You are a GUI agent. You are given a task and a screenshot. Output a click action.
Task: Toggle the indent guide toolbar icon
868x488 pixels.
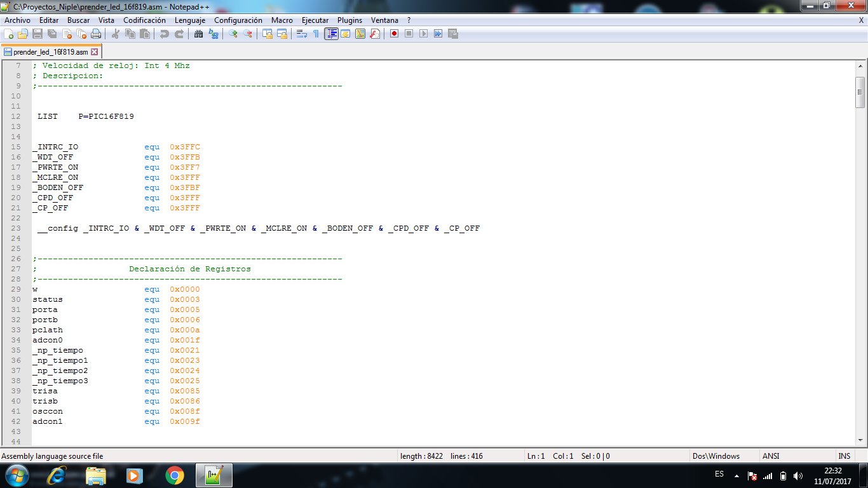(331, 34)
